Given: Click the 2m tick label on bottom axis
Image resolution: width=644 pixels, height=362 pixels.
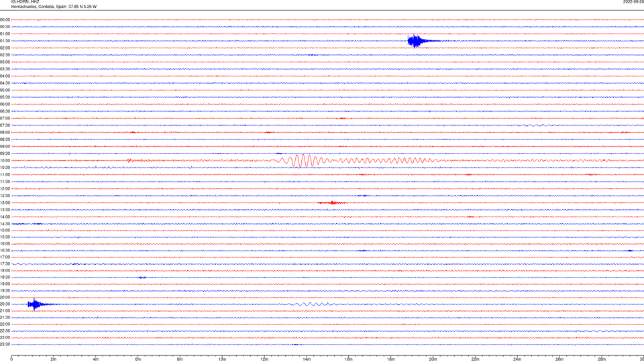Looking at the screenshot, I should point(54,359).
